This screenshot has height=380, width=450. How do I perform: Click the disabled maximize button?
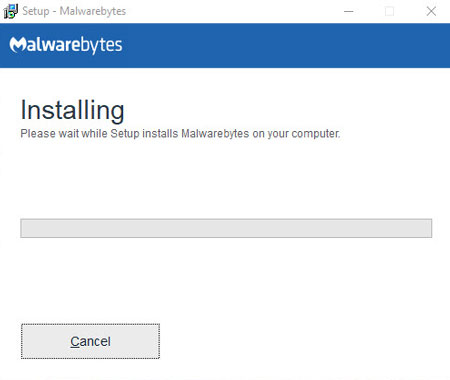[389, 11]
